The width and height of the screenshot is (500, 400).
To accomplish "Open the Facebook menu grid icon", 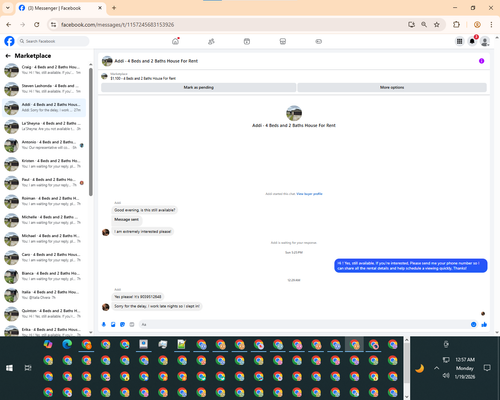I will tap(459, 41).
